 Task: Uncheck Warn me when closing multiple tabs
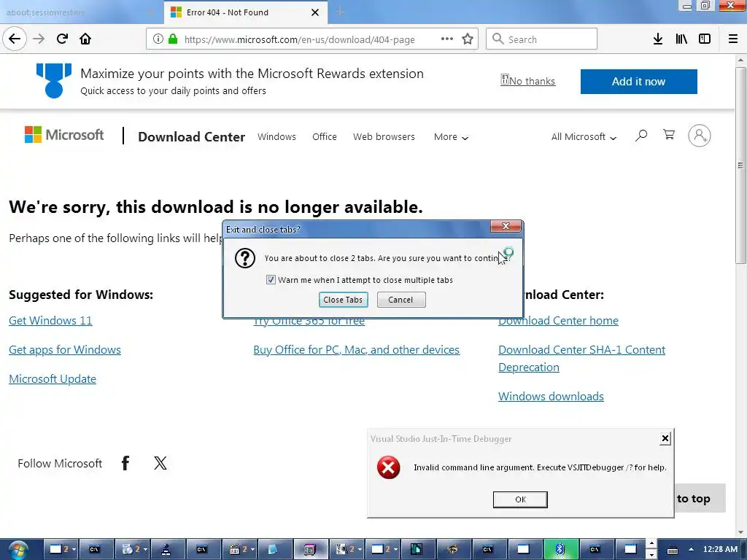tap(271, 280)
